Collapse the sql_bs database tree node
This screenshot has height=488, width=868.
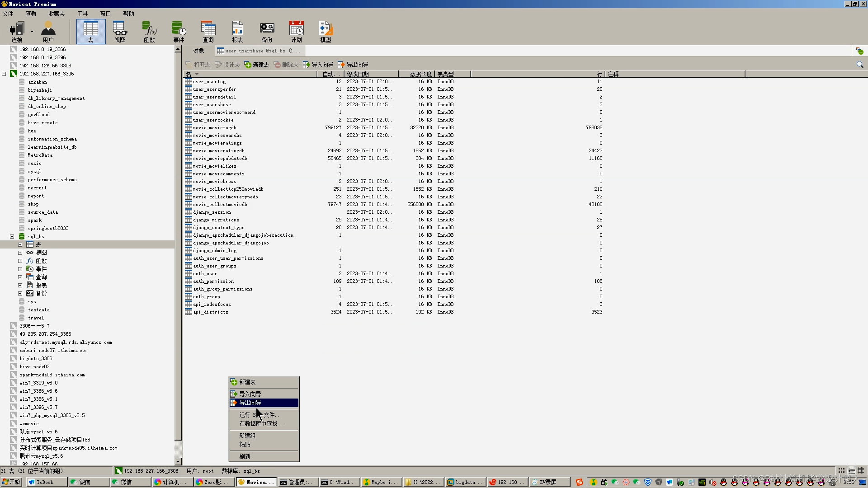12,236
